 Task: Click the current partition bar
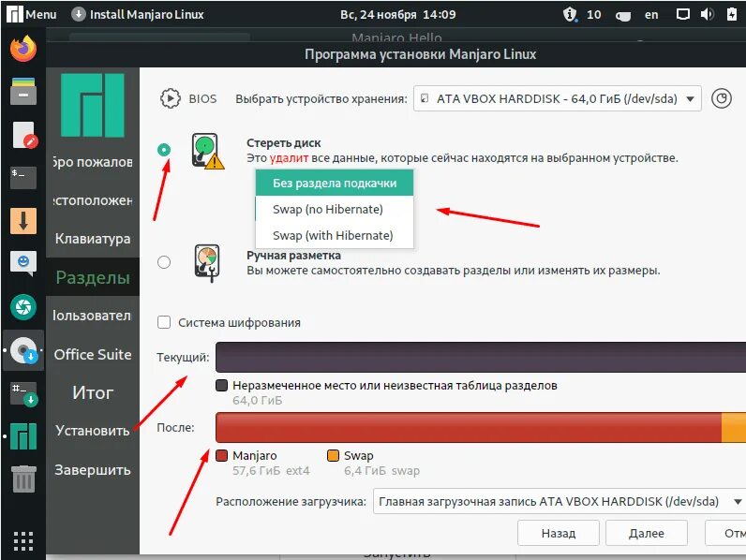(481, 357)
